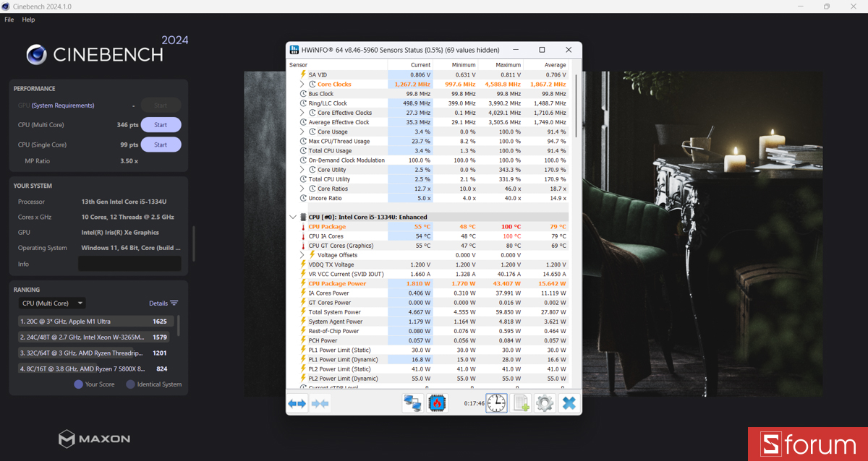This screenshot has height=461, width=868.
Task: Minimize the HWiNFO Sensors Status window
Action: coord(516,50)
